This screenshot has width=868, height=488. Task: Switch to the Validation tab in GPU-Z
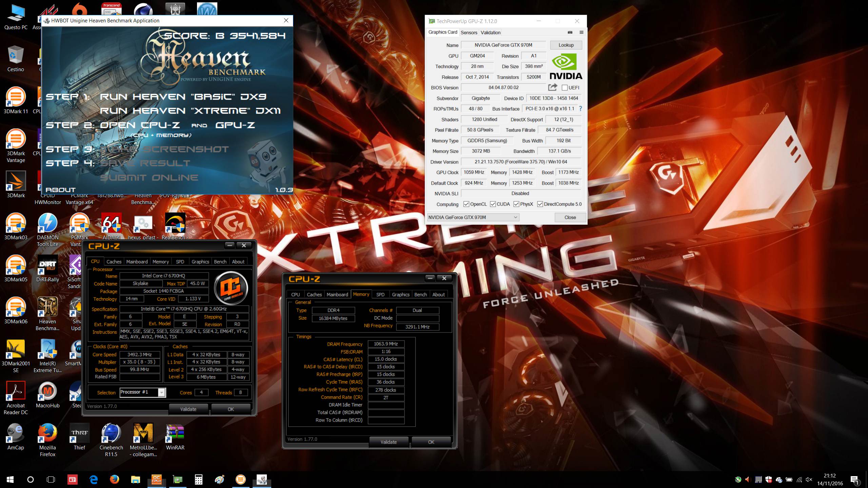click(490, 33)
